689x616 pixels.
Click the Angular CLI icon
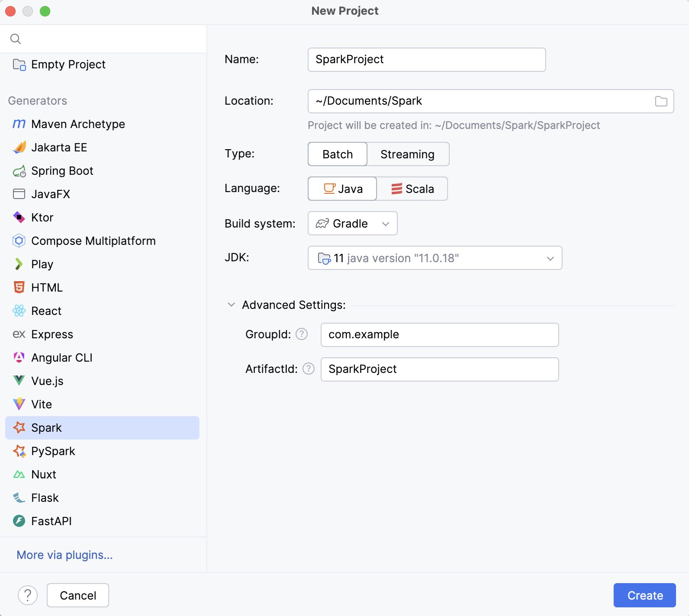click(19, 357)
